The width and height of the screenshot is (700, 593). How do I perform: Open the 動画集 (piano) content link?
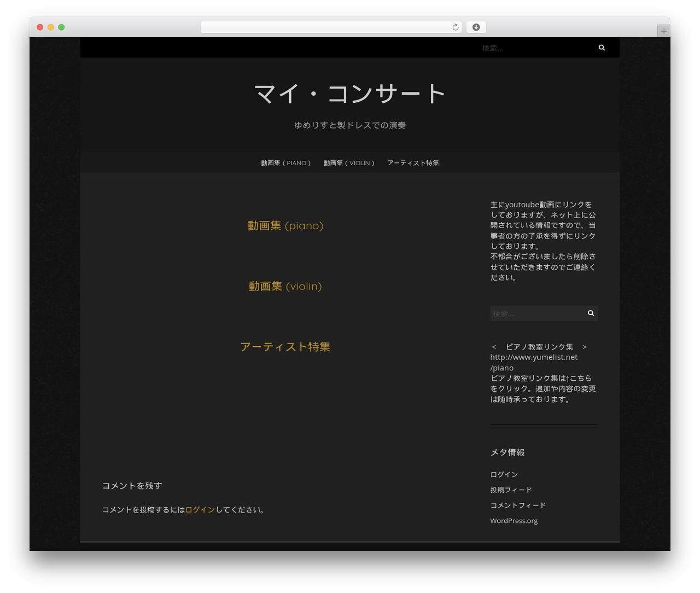point(285,225)
